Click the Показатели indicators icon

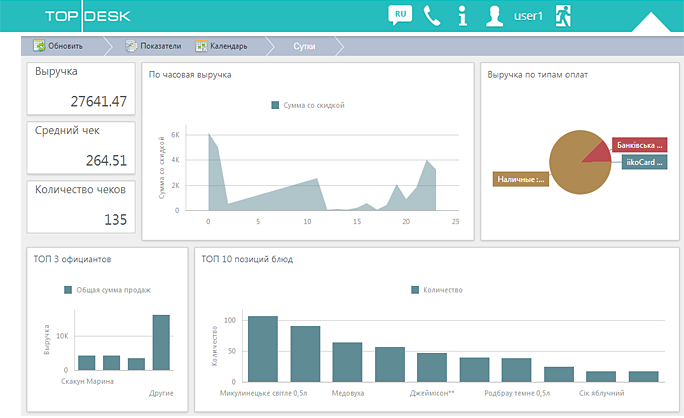(x=131, y=46)
